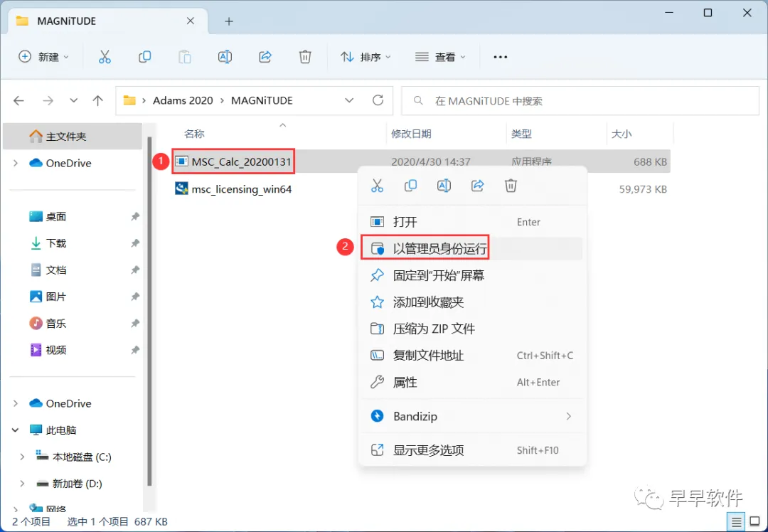The image size is (768, 532).
Task: Choose 固定到"开始"屏幕 menu entry
Action: click(x=471, y=275)
